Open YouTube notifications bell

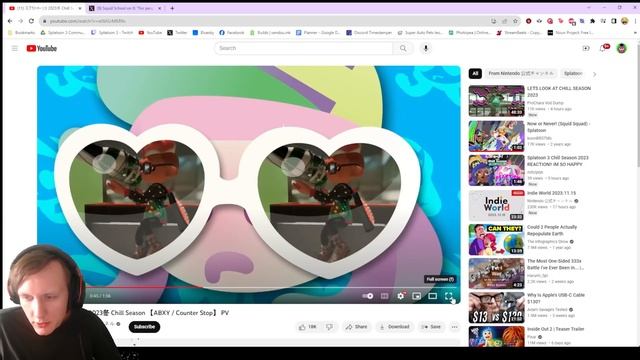pos(603,48)
